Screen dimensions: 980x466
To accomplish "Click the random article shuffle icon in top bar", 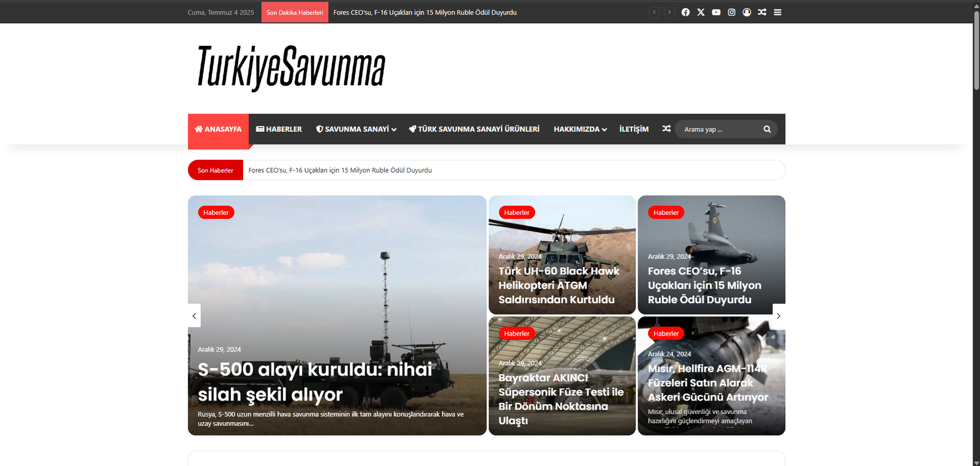I will 762,12.
